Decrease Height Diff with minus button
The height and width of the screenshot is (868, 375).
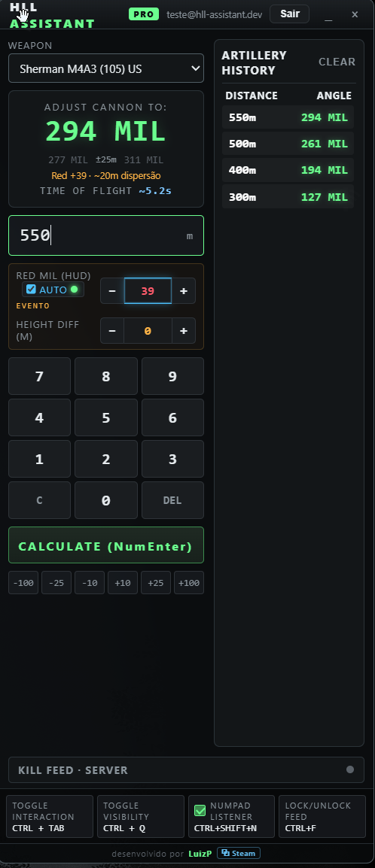coord(112,331)
